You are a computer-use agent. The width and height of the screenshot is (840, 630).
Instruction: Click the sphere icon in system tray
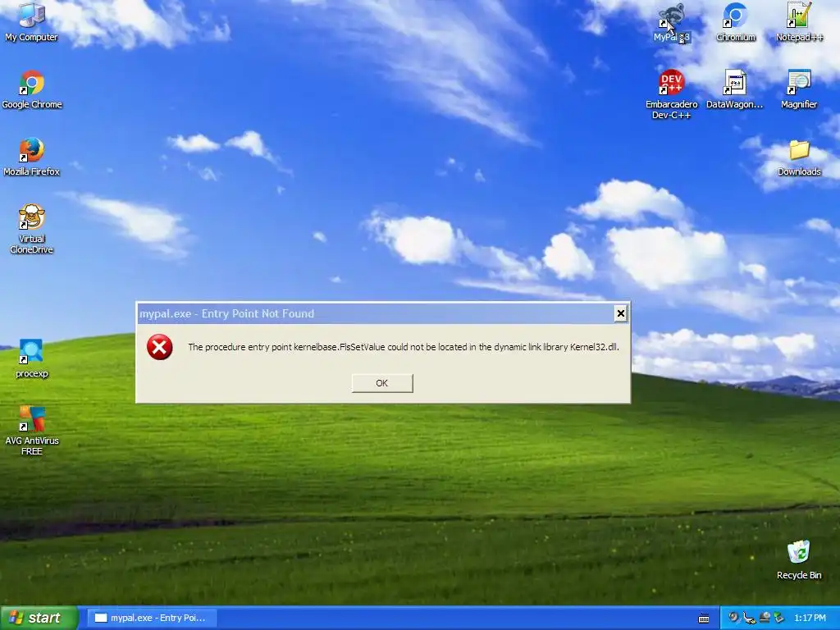tap(733, 618)
